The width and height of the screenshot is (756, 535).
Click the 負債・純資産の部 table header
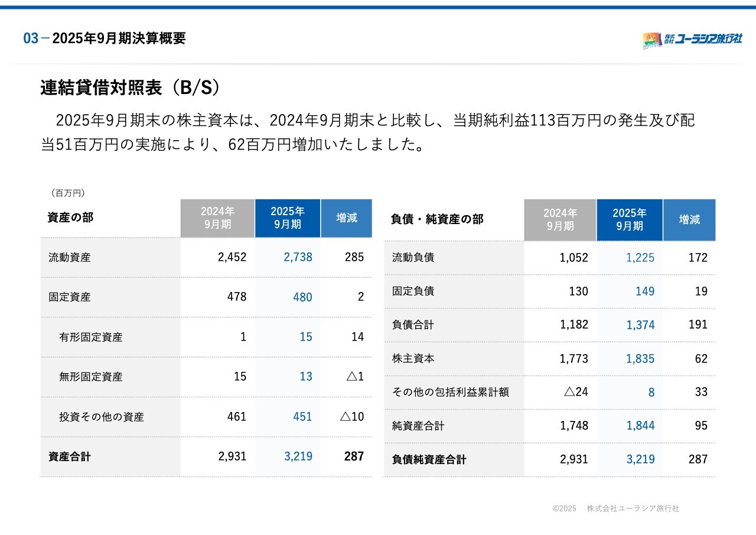pyautogui.click(x=437, y=219)
